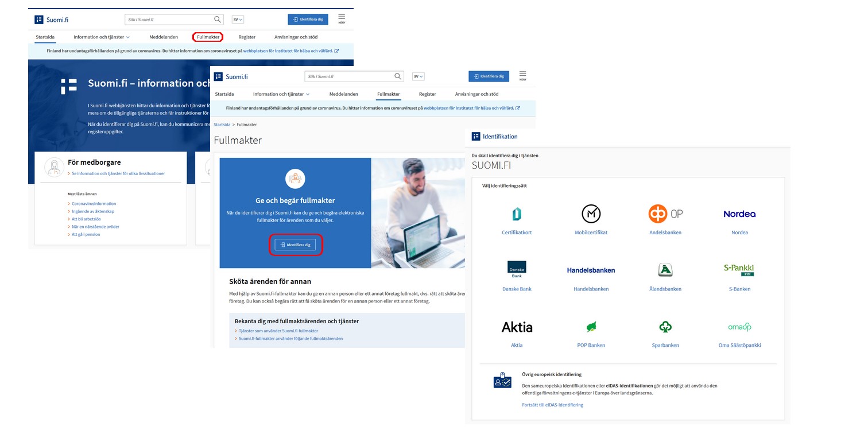This screenshot has width=868, height=434.
Task: Click the search magnifier in the Fullmakter window
Action: pyautogui.click(x=398, y=76)
